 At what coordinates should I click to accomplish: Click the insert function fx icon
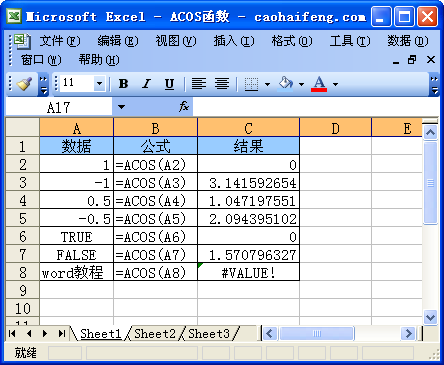point(184,107)
